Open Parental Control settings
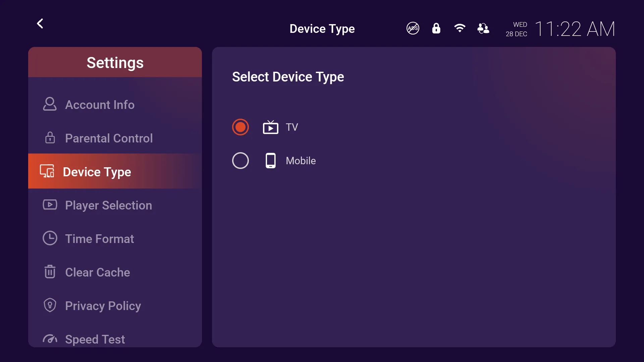 (115, 138)
